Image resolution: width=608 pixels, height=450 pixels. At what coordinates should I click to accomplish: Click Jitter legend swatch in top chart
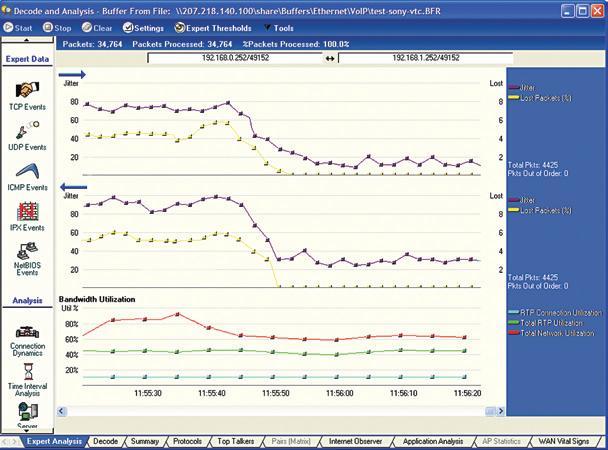point(514,87)
